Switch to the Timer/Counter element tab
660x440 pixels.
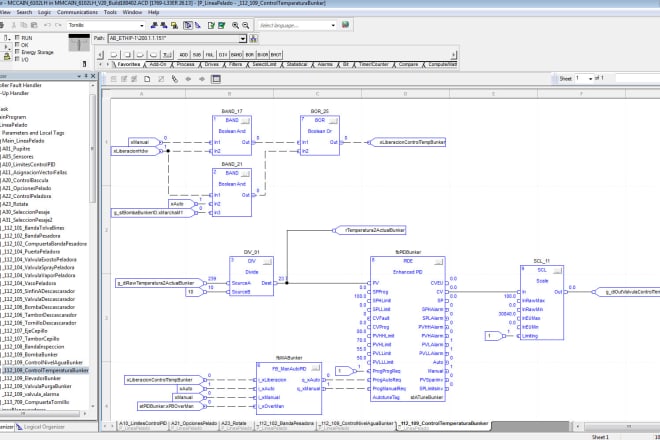pyautogui.click(x=374, y=64)
